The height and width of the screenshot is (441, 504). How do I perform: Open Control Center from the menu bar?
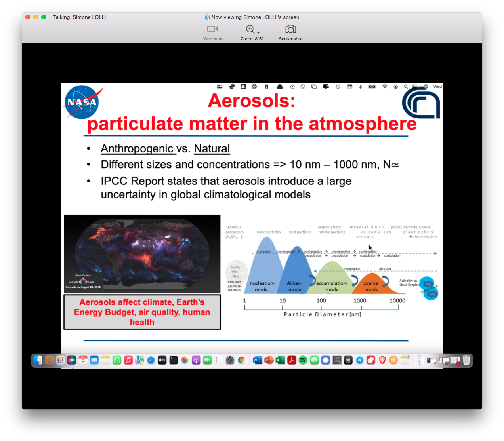(414, 86)
